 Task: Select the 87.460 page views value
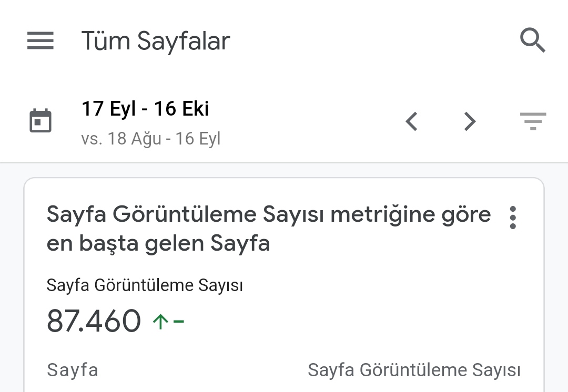(94, 321)
